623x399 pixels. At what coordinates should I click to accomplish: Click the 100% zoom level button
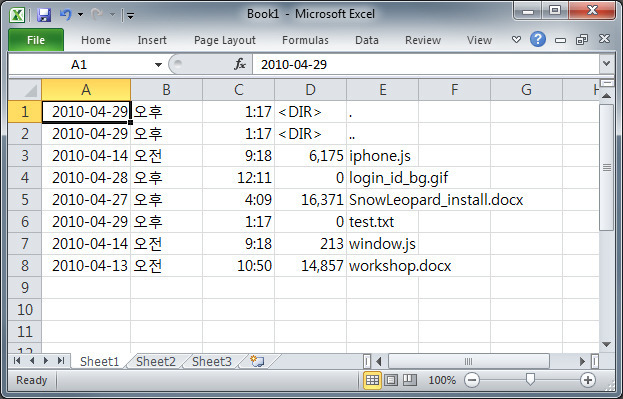442,380
